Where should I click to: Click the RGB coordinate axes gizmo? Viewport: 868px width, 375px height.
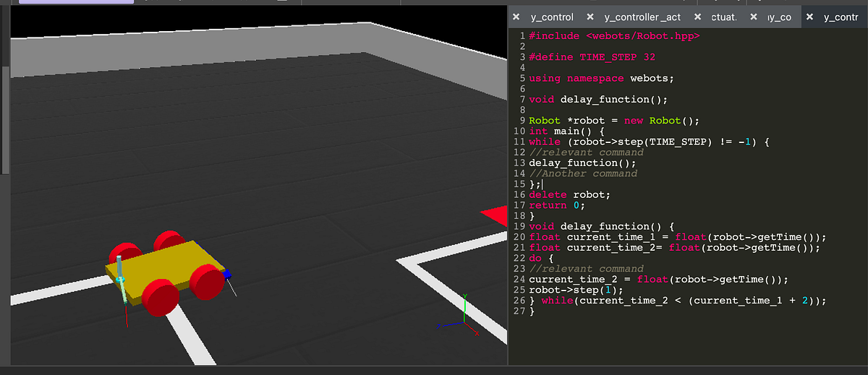coord(460,316)
